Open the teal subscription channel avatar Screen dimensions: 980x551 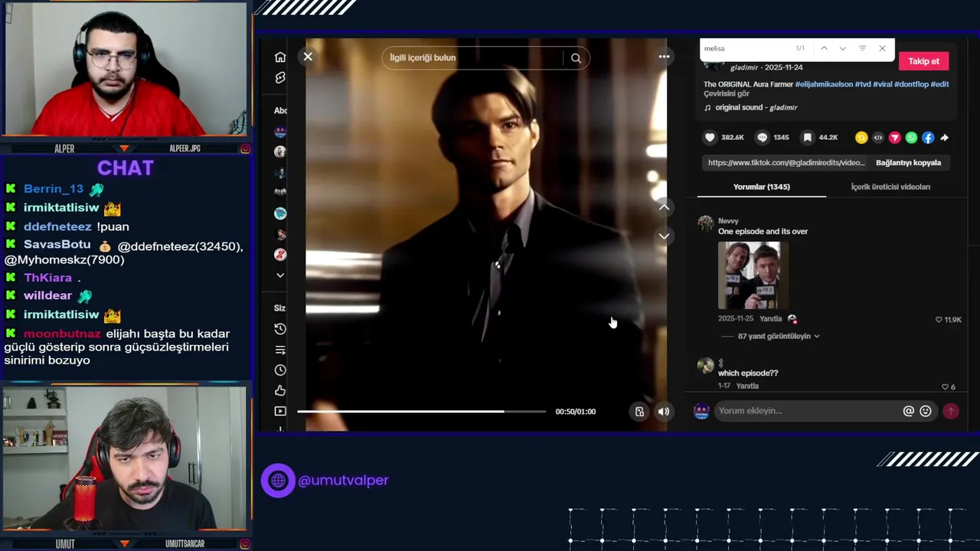(280, 214)
